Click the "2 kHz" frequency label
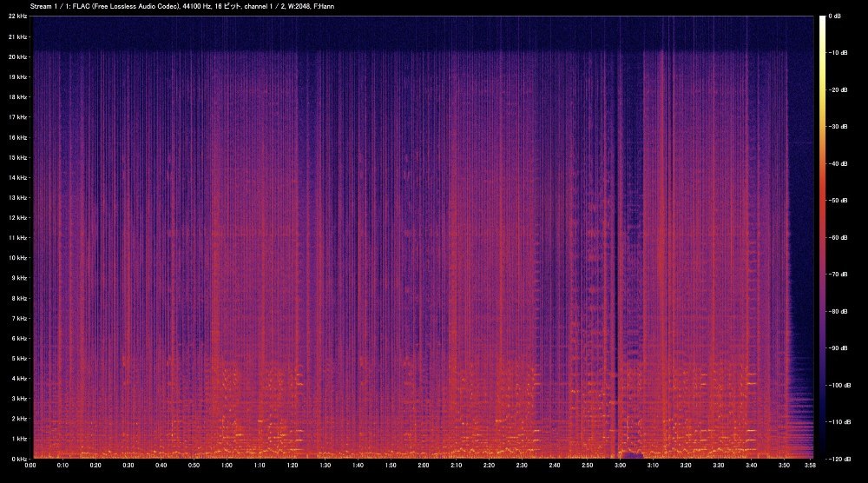Image resolution: width=868 pixels, height=483 pixels. (19, 419)
